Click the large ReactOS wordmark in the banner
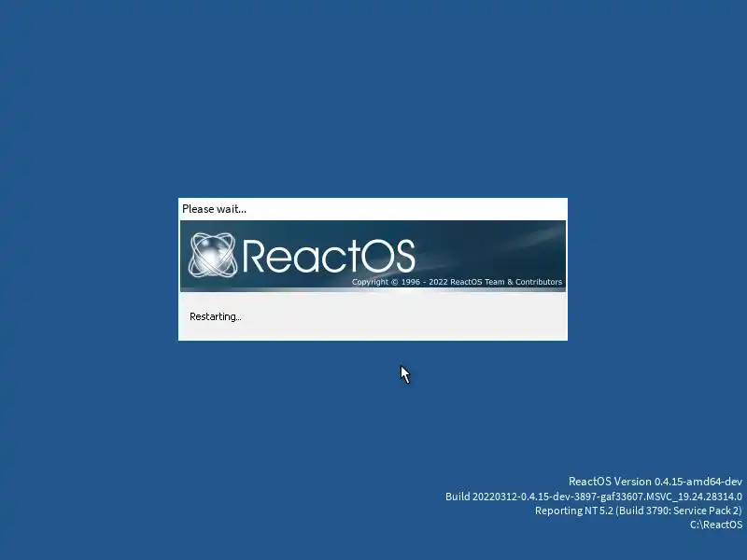 330,256
